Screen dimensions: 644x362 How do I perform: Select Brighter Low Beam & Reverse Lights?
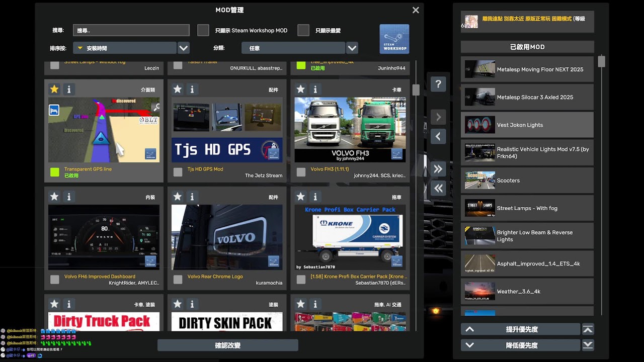click(x=527, y=235)
